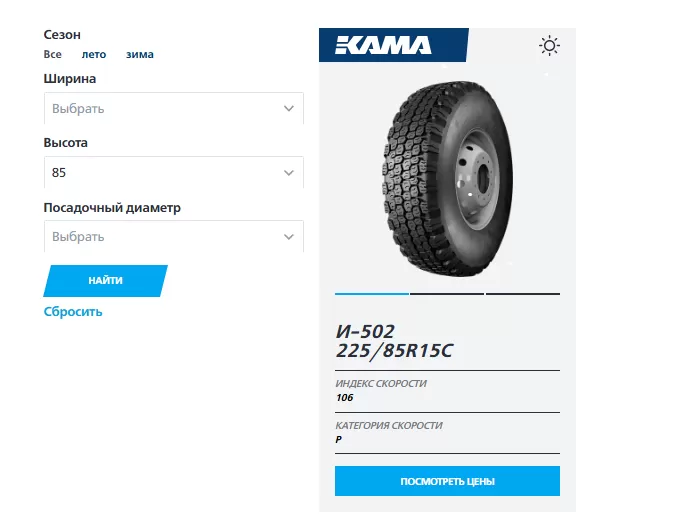Select the лето season filter
Viewport: 677px width, 515px height.
pyautogui.click(x=93, y=54)
